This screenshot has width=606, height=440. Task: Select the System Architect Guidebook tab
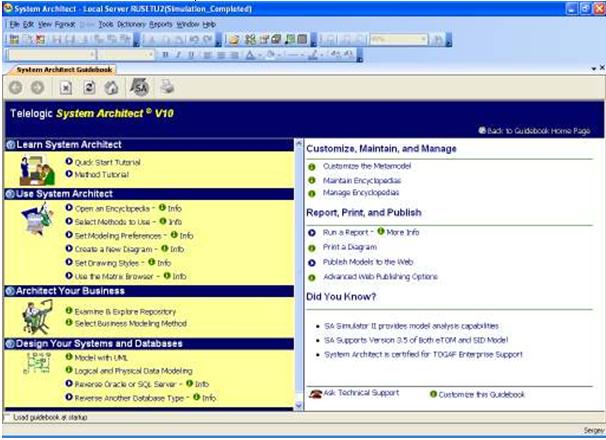[x=64, y=70]
